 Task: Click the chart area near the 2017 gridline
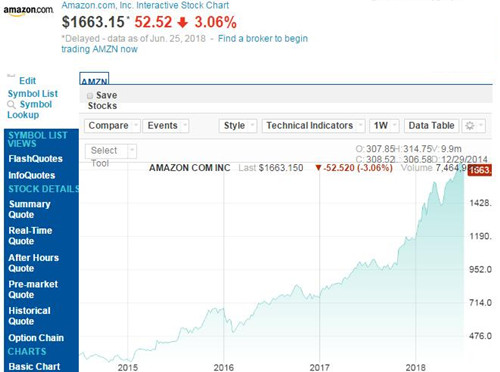(319, 267)
